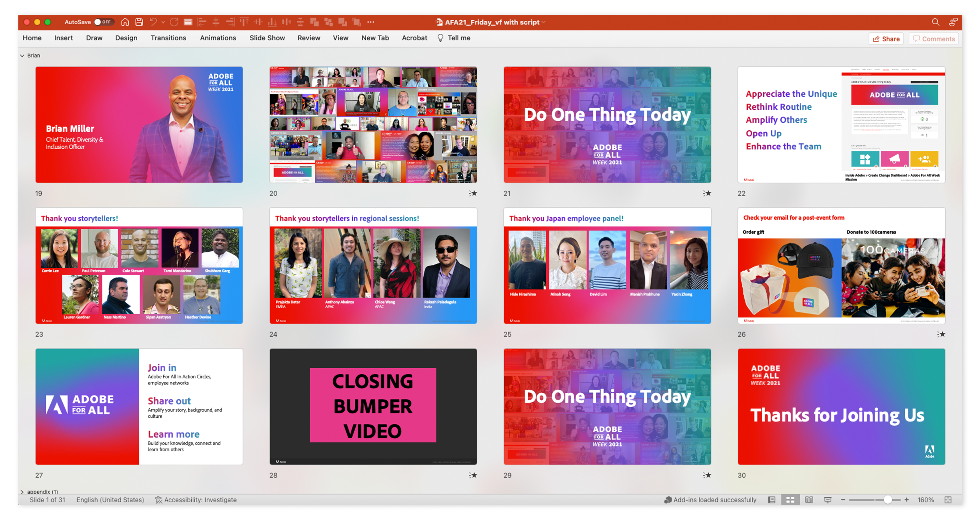Click the Accessibility: Investigate status

[x=195, y=500]
